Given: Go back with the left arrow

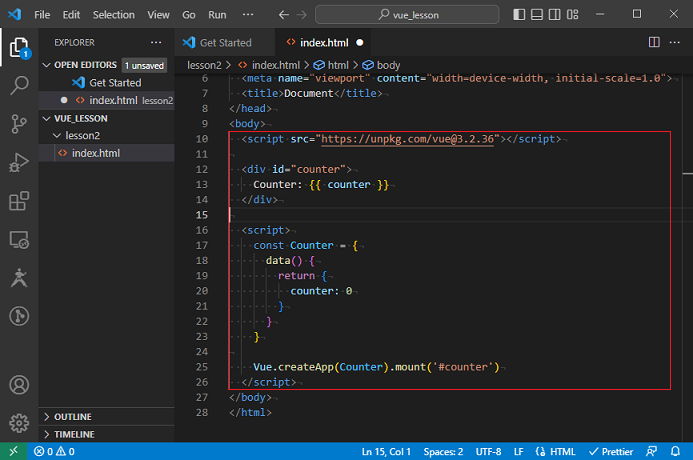Looking at the screenshot, I should click(x=284, y=15).
